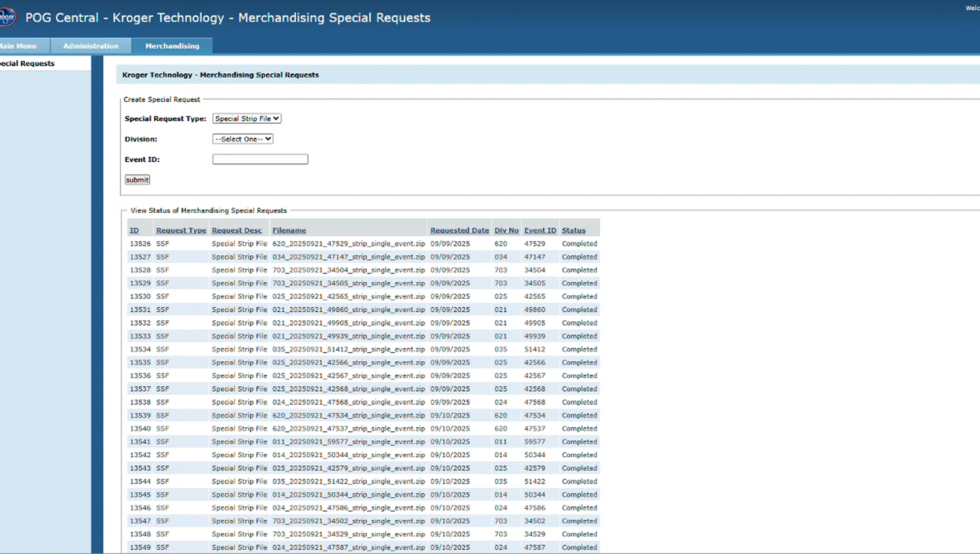The image size is (980, 554).
Task: Select row with ID 13540
Action: click(140, 428)
